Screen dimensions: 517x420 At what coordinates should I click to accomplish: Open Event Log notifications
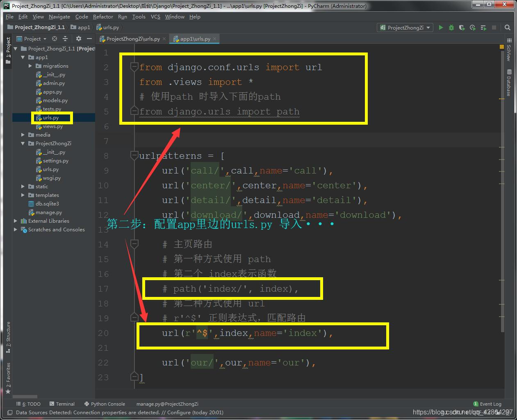coord(487,404)
